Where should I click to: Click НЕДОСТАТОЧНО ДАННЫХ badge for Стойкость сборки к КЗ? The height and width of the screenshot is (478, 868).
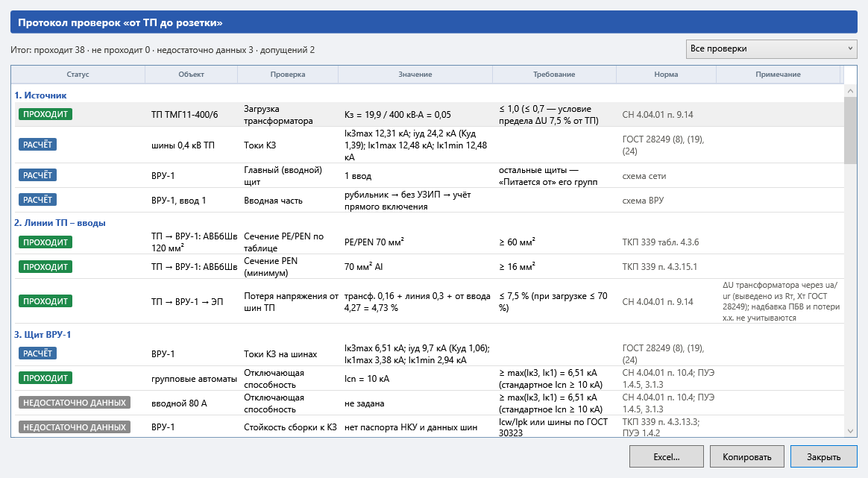[75, 427]
